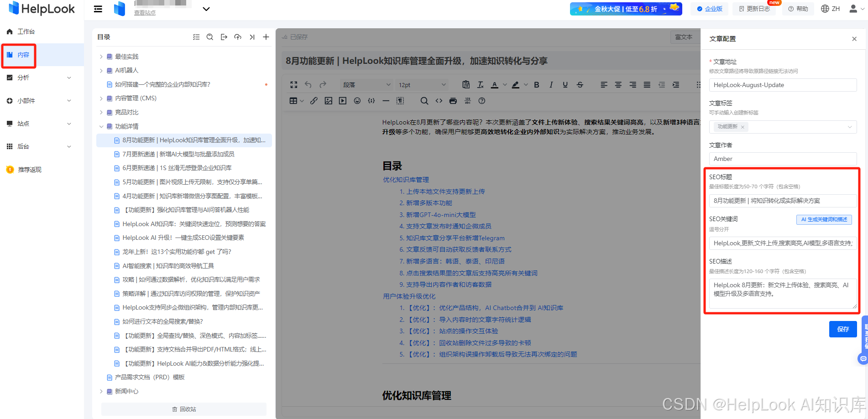The width and height of the screenshot is (868, 419).
Task: Click 企业版 badge
Action: (x=710, y=9)
